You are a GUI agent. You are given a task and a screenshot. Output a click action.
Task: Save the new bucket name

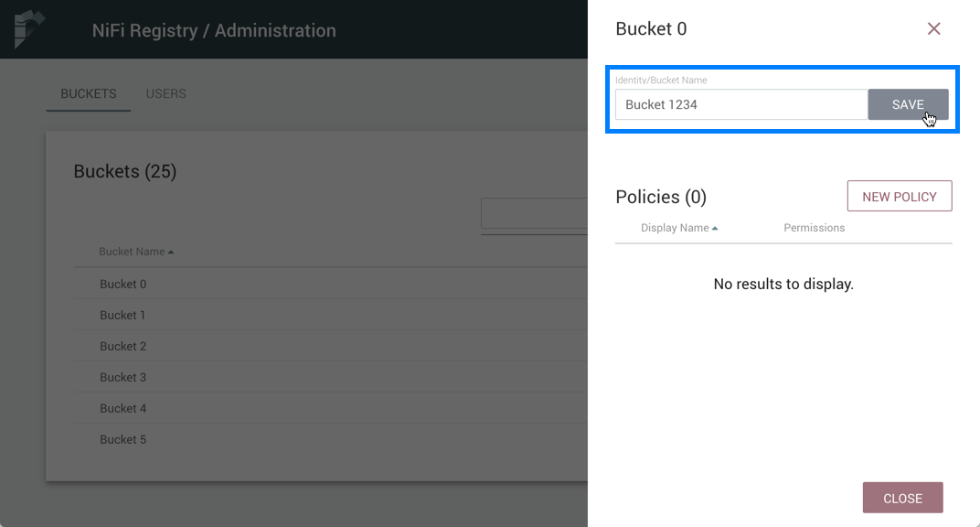tap(908, 104)
